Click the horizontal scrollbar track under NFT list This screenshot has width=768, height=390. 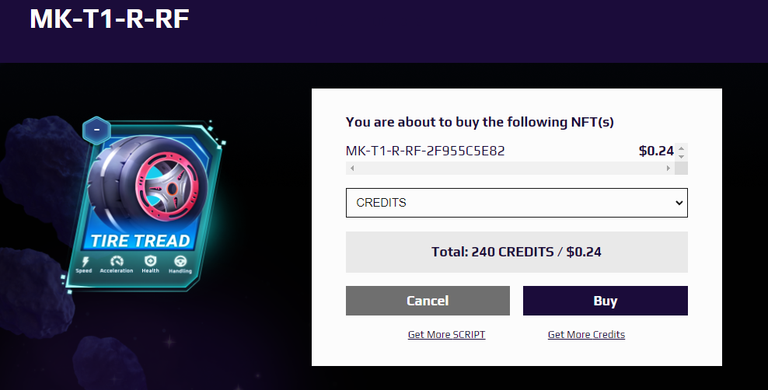tap(510, 168)
